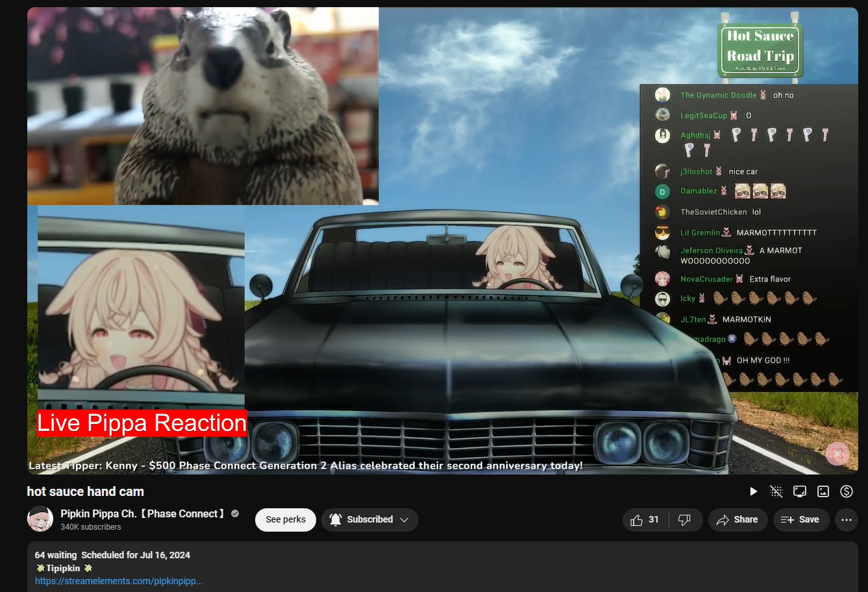Screen dimensions: 868x592
Task: Click the Tipipkin description text
Action: coord(63,568)
